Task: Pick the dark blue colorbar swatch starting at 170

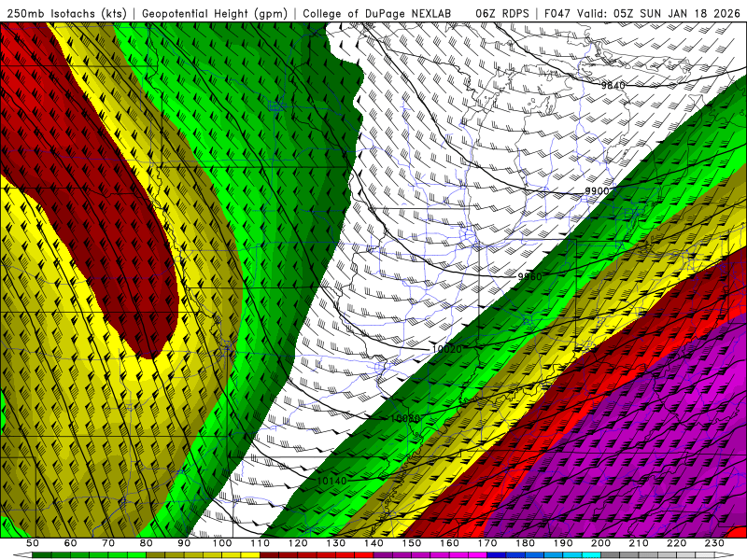Action: (x=497, y=555)
